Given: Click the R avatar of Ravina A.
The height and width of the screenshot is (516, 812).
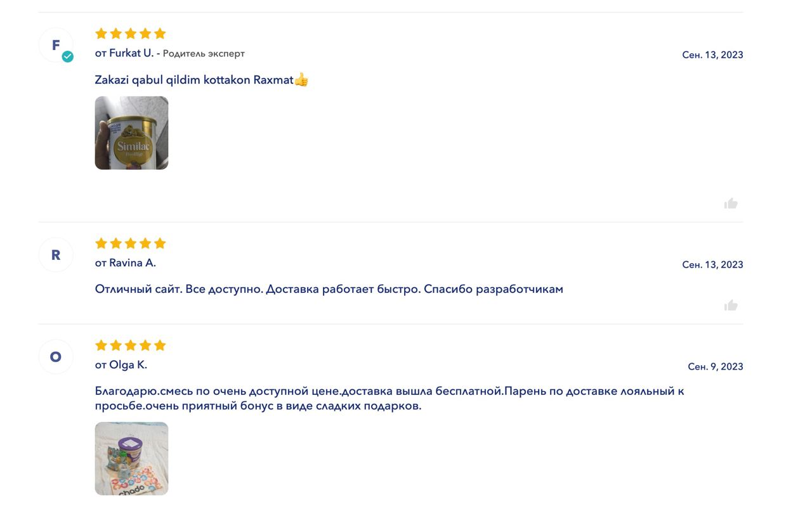Looking at the screenshot, I should pos(56,255).
